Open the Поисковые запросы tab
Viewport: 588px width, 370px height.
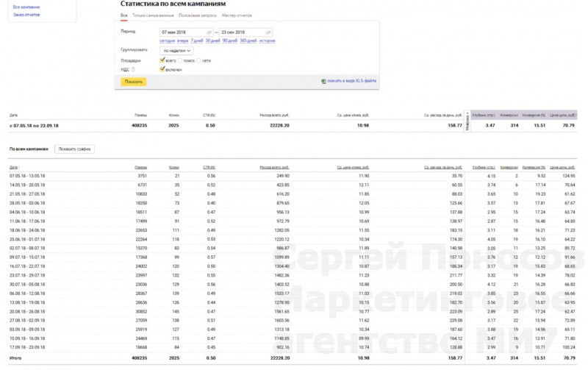(x=198, y=15)
